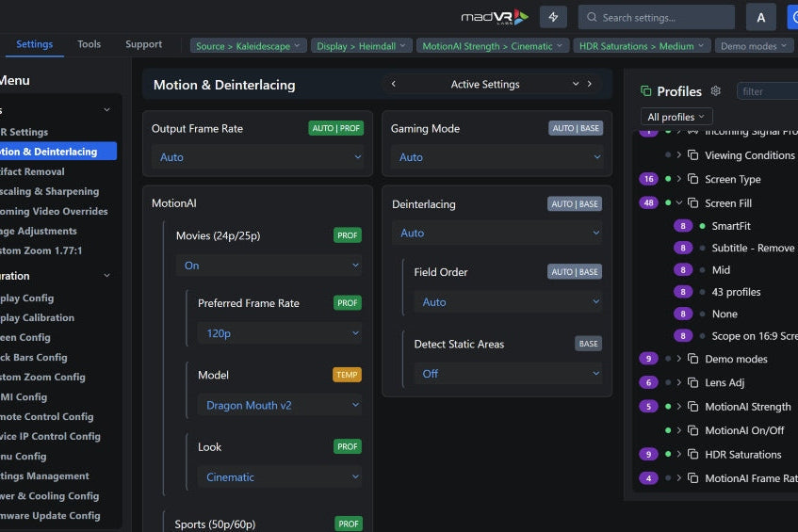The height and width of the screenshot is (532, 798).
Task: Toggle the Mid profile status dot
Action: [702, 270]
